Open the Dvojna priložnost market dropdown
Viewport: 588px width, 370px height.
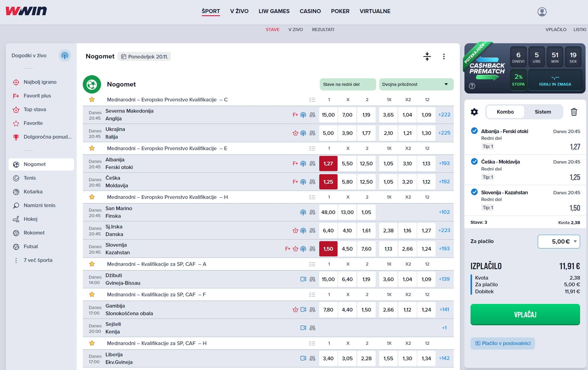pos(416,84)
